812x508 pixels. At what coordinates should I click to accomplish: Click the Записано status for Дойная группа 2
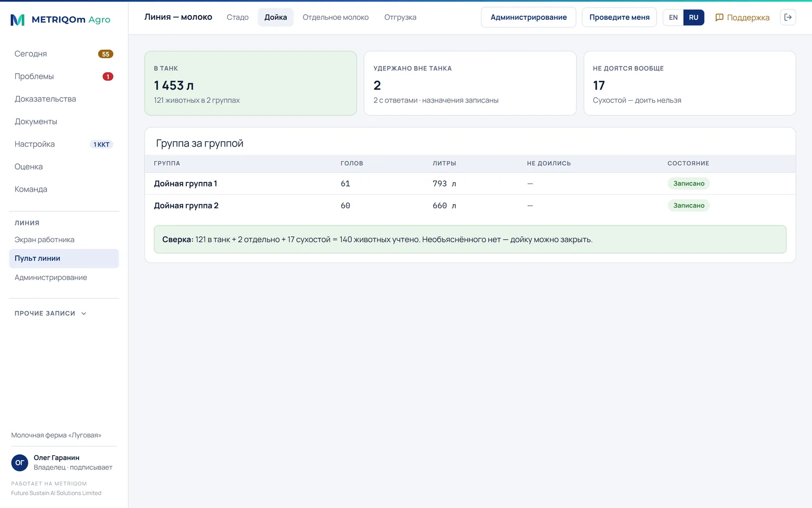[x=689, y=206]
